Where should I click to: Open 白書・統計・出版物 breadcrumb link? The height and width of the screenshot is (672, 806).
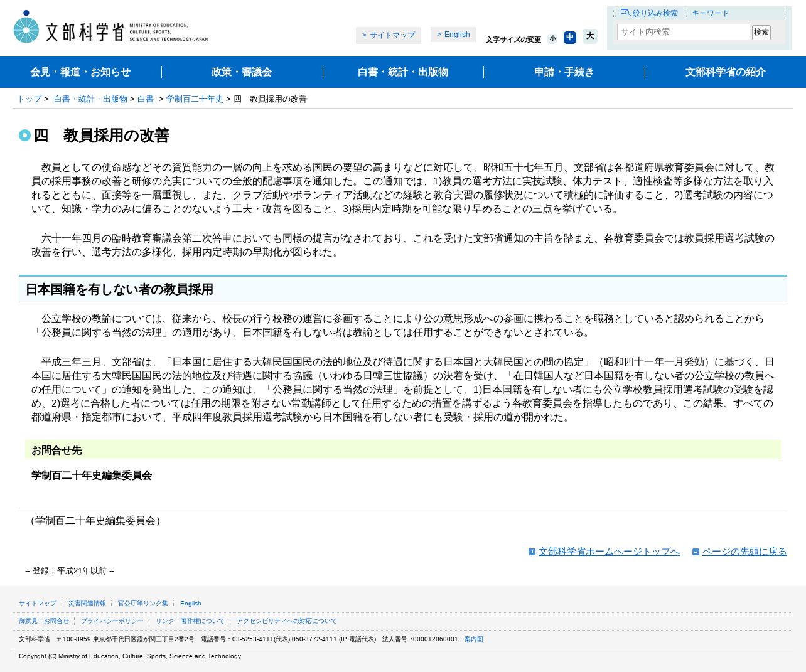tap(90, 99)
